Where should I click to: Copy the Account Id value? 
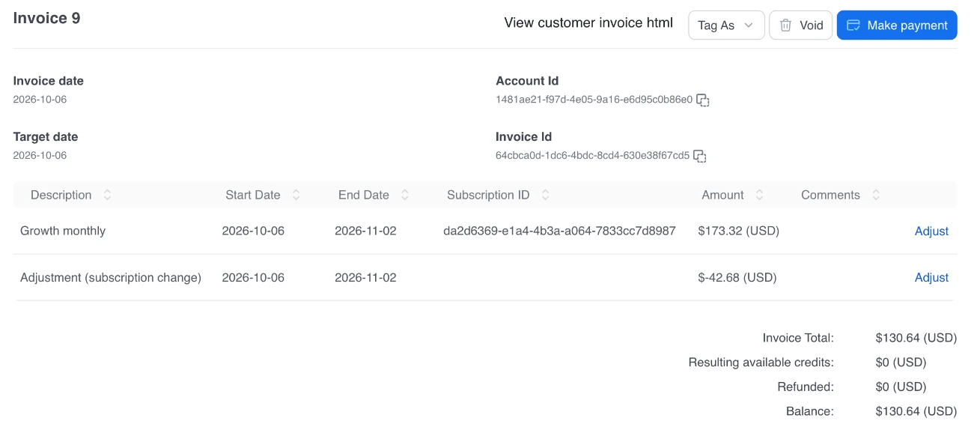click(702, 100)
